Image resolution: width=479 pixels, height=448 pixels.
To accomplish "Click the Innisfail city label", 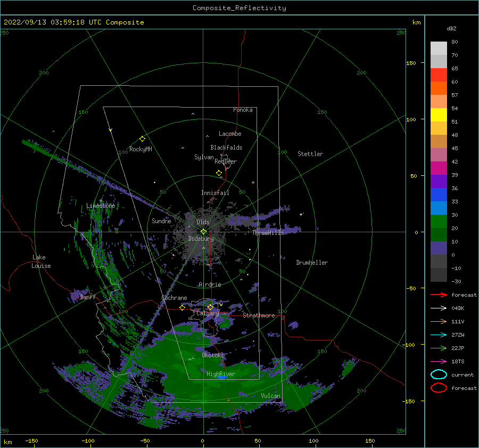I will coord(215,193).
